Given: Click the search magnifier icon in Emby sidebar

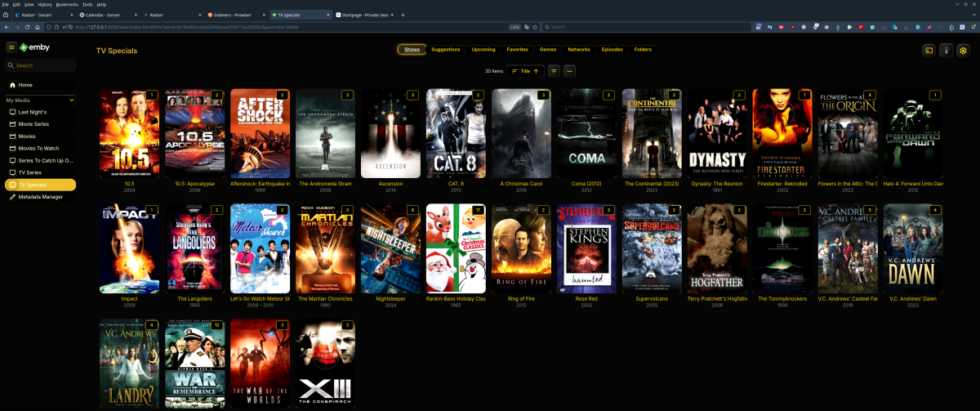Looking at the screenshot, I should click(x=11, y=65).
